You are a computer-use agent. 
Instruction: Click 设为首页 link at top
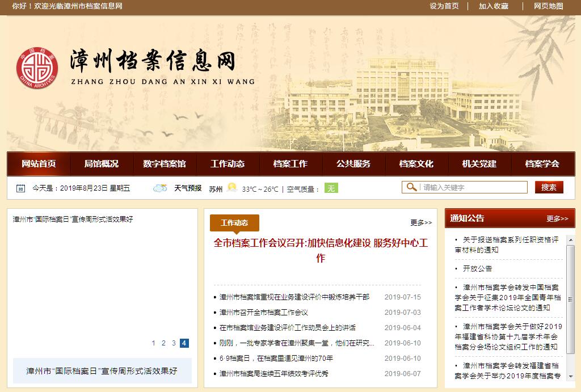pyautogui.click(x=444, y=6)
